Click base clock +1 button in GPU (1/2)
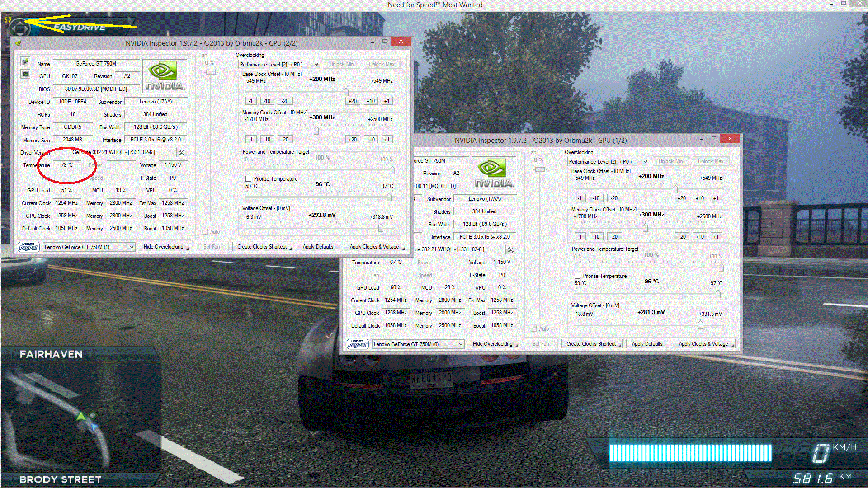This screenshot has height=488, width=868. click(x=716, y=198)
